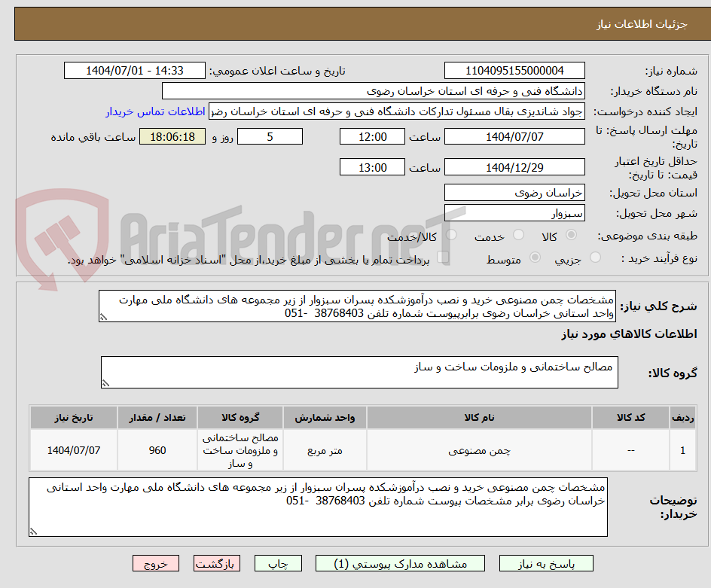This screenshot has height=588, width=711.
Task: Select the جزیی purchase process option
Action: [594, 257]
